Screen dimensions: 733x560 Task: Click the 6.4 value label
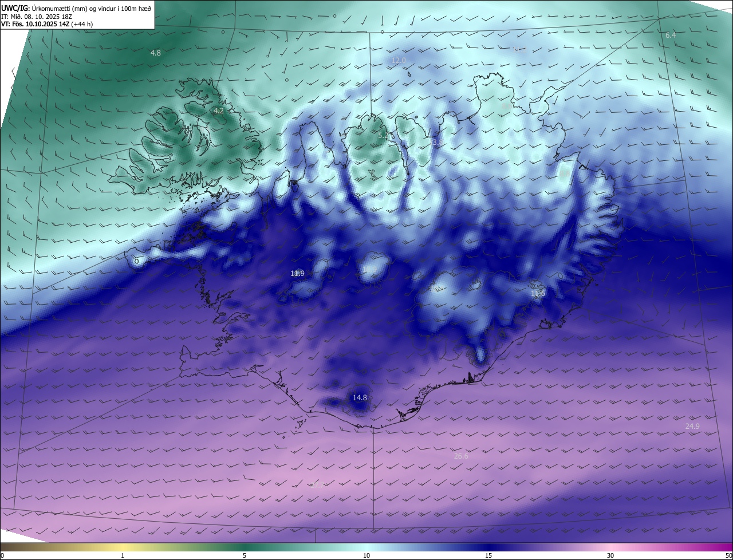(x=671, y=36)
